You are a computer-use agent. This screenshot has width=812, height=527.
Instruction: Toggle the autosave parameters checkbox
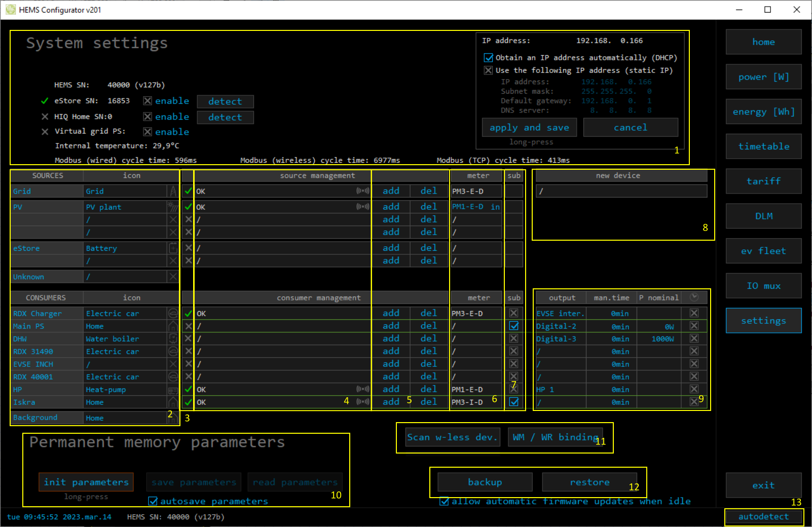153,501
